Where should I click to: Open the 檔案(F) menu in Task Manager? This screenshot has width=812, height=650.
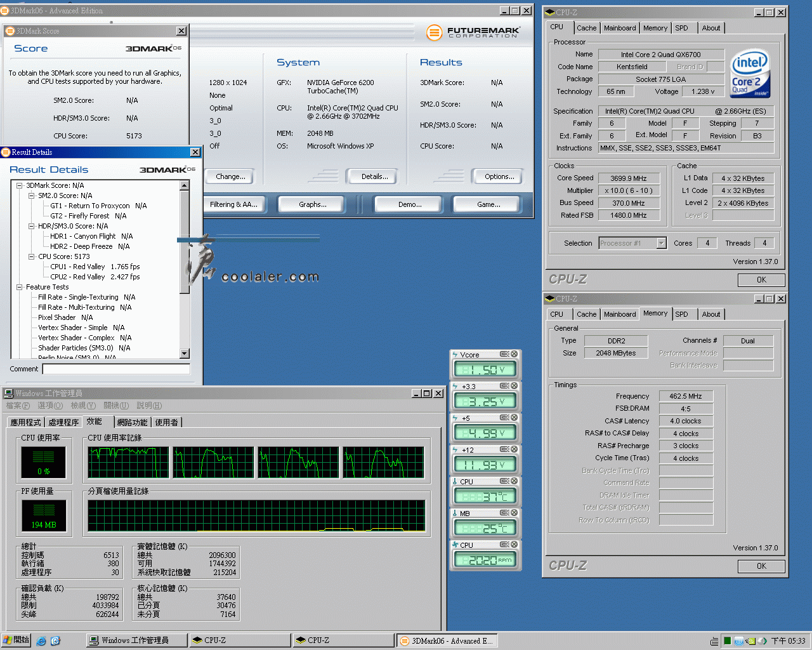pyautogui.click(x=18, y=406)
